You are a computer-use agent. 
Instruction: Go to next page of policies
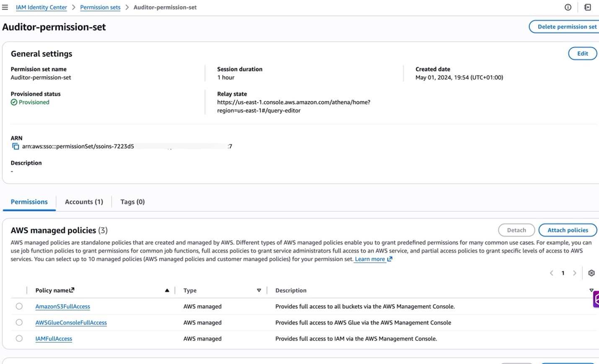click(574, 273)
